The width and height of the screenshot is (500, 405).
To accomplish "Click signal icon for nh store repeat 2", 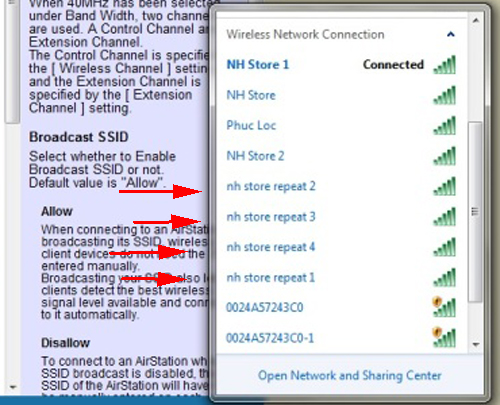I will tap(445, 186).
